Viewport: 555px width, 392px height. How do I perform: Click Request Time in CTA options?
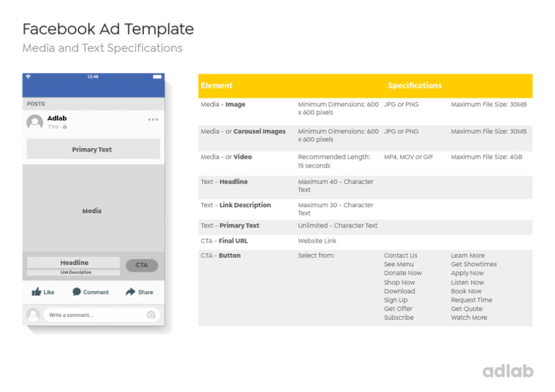point(471,300)
